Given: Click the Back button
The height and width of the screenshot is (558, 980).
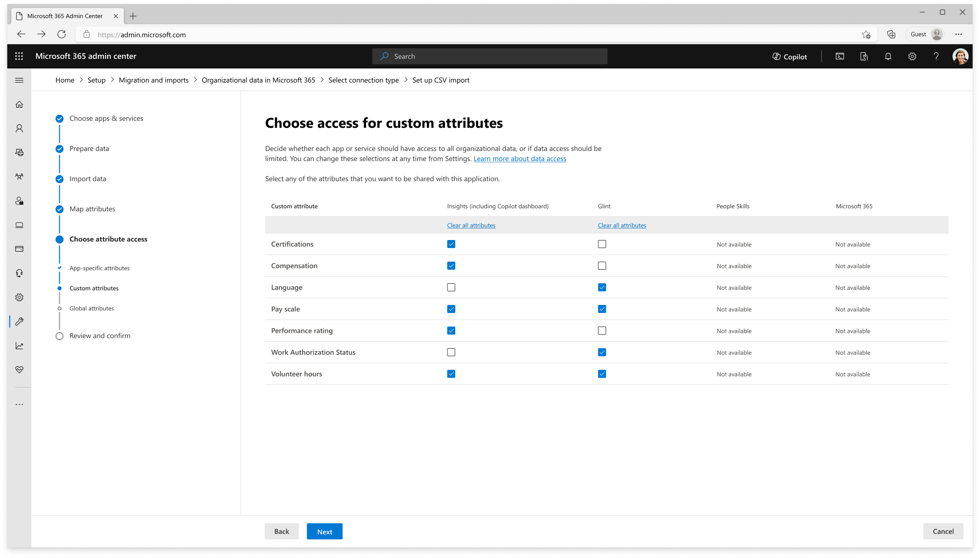Looking at the screenshot, I should (x=282, y=531).
